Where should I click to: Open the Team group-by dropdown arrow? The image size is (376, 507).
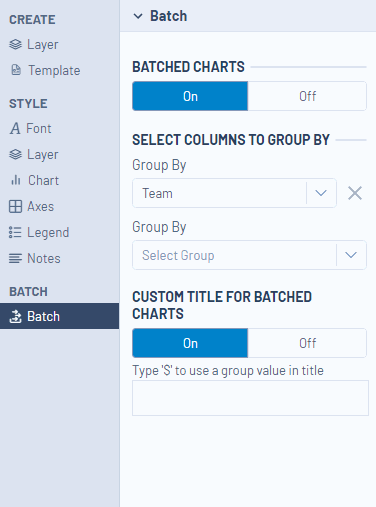pos(321,193)
